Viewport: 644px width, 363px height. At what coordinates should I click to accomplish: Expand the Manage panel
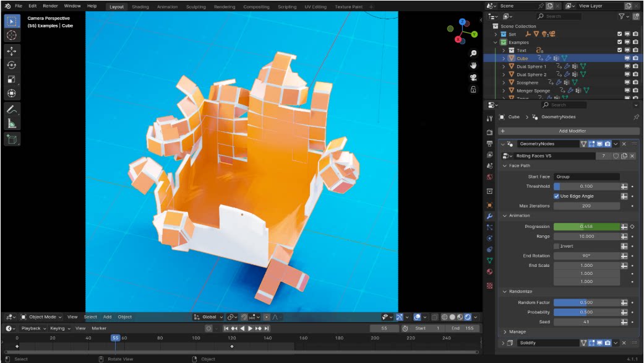coord(505,332)
